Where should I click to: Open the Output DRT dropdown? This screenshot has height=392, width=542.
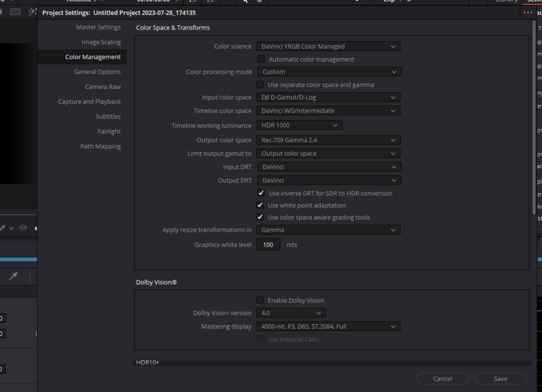click(x=329, y=180)
